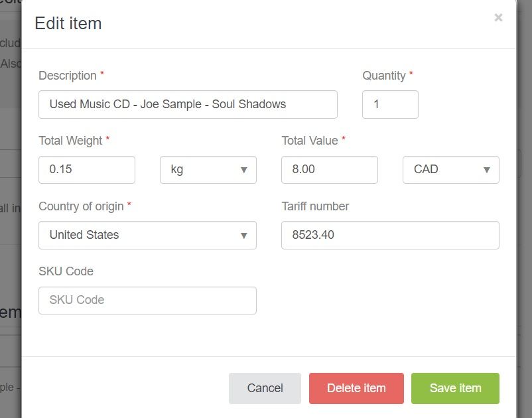Save changes with Save item button

[455, 388]
